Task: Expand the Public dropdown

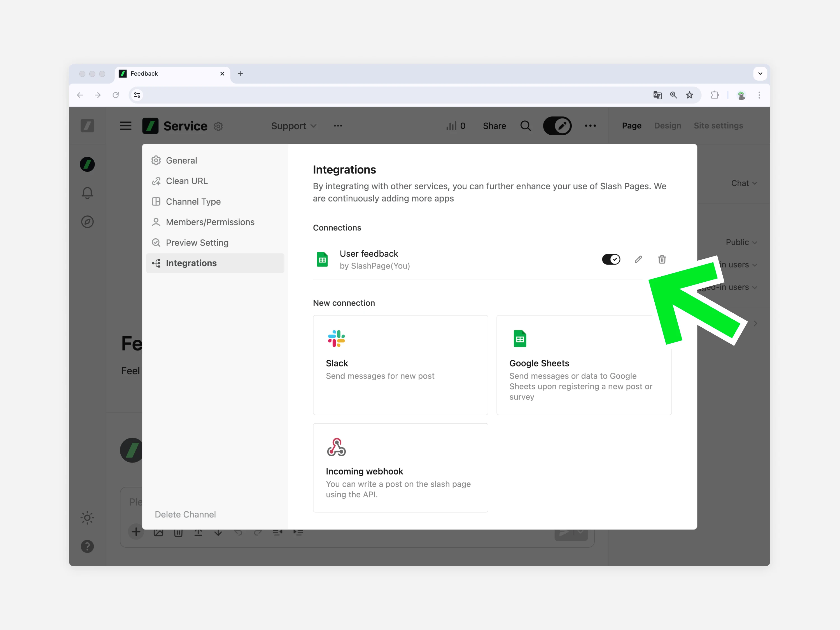Action: (x=741, y=242)
